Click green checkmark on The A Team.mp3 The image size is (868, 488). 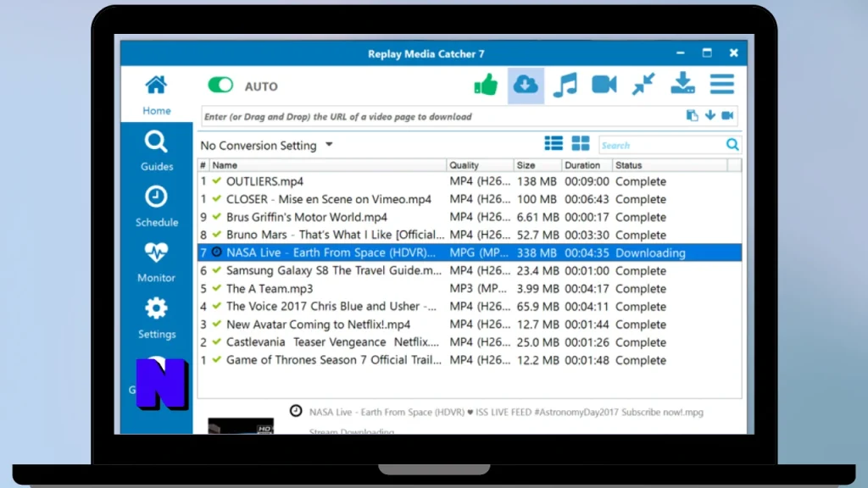pos(216,288)
